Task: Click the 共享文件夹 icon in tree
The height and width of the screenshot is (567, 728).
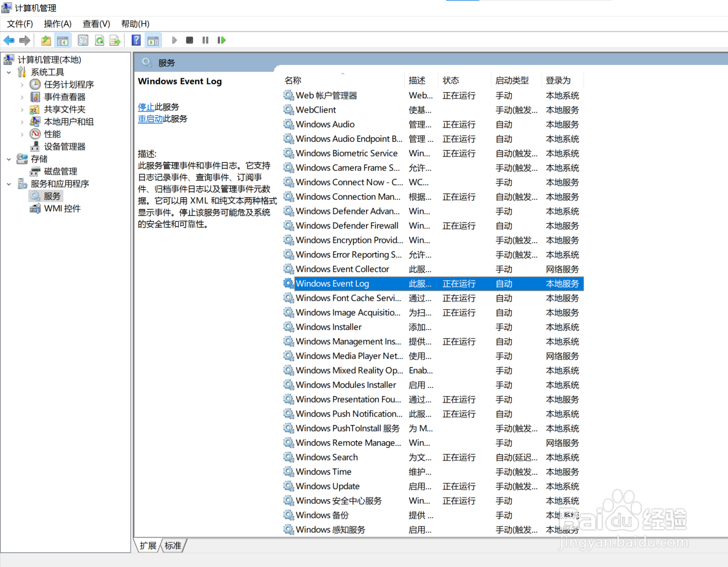Action: click(35, 109)
